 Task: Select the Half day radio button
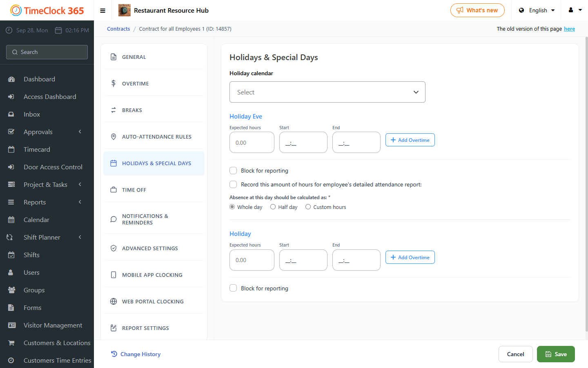tap(273, 207)
